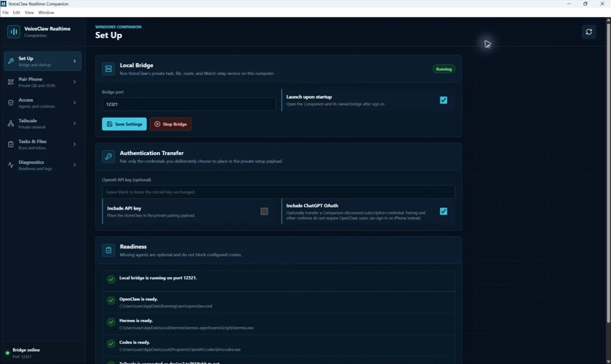Image resolution: width=611 pixels, height=364 pixels.
Task: Click the check icon beside Codex is ready
Action: pyautogui.click(x=111, y=343)
